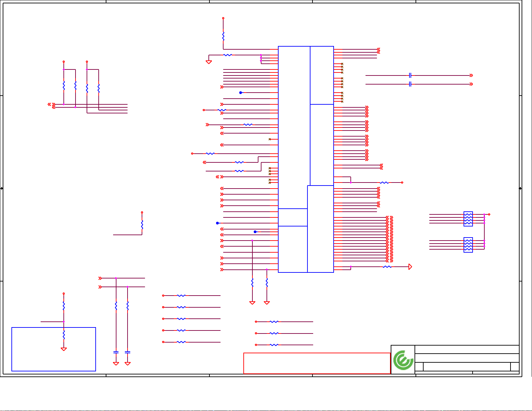Click the uppermost blue test point dot
The height and width of the screenshot is (411, 532).
coord(241,93)
